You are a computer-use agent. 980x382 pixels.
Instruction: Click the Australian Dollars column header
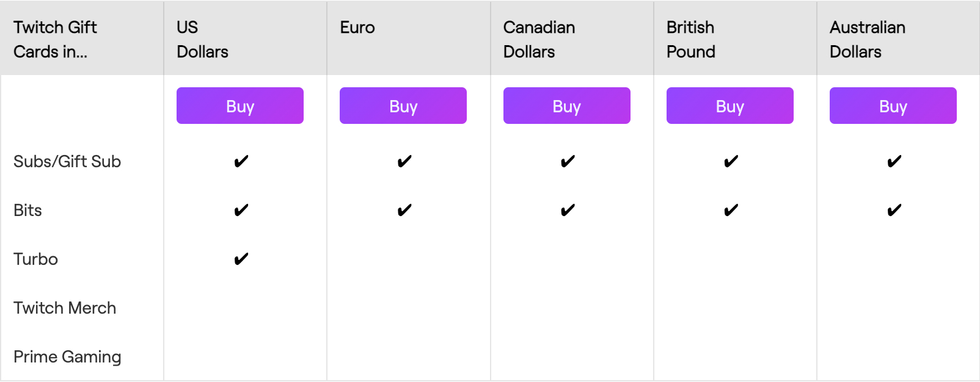click(x=868, y=39)
